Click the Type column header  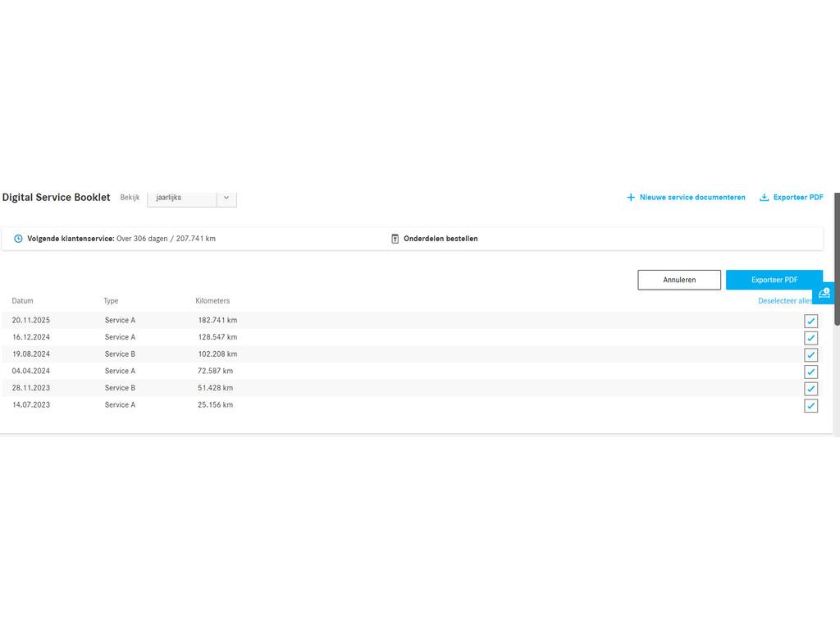(x=111, y=301)
